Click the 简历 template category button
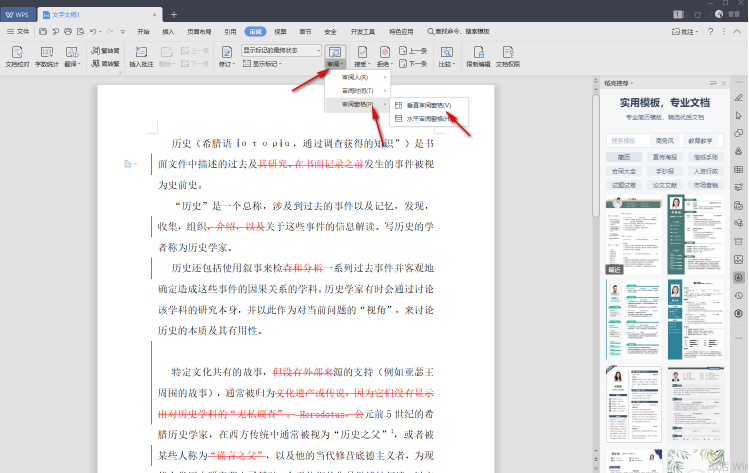Image resolution: width=749 pixels, height=473 pixels. tap(623, 156)
